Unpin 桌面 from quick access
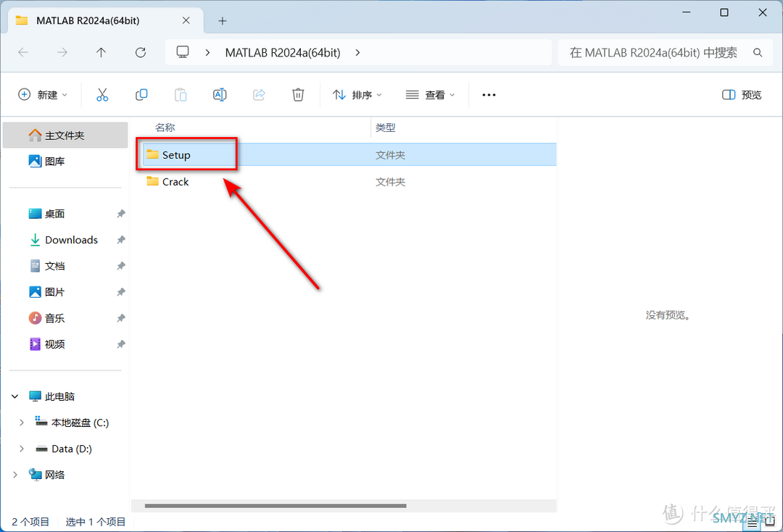783x532 pixels. coord(121,214)
